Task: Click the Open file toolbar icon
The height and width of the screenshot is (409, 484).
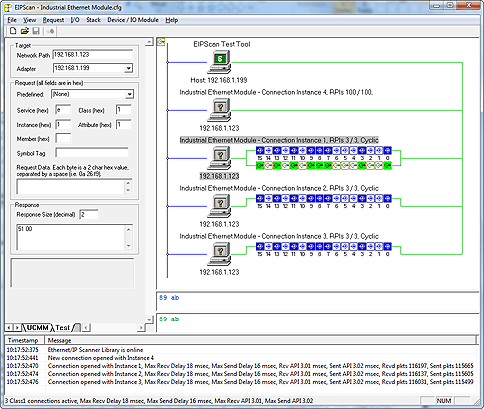Action: pos(24,31)
